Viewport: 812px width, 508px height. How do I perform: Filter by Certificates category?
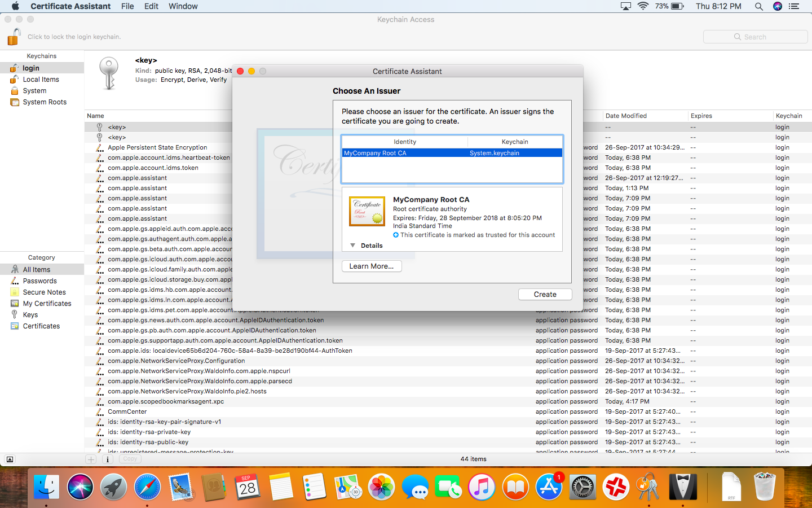42,326
